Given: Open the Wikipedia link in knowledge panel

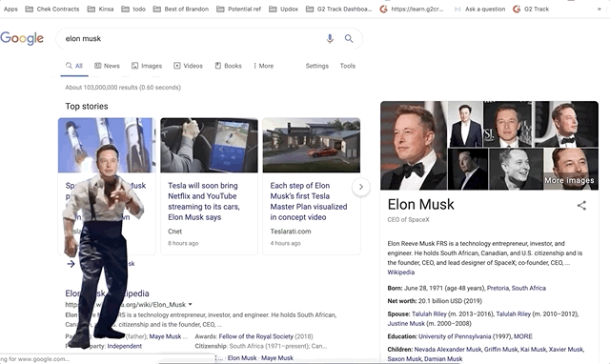Looking at the screenshot, I should 400,273.
